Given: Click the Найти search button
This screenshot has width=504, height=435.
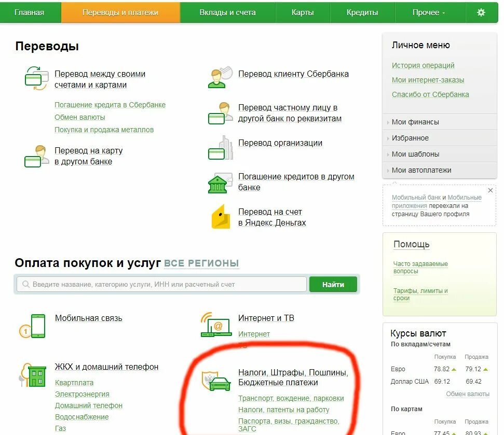Looking at the screenshot, I should coord(333,285).
